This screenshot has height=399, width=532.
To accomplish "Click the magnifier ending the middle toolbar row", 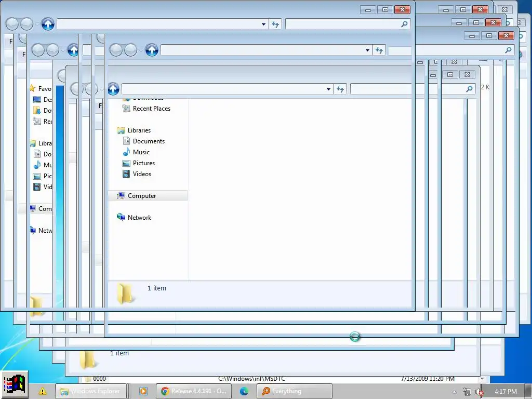I will [x=508, y=50].
